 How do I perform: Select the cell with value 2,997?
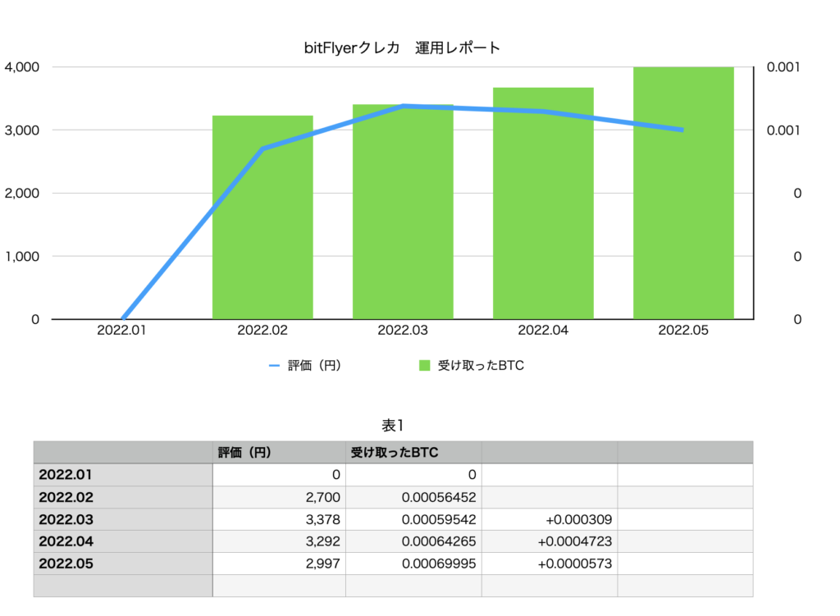(279, 564)
